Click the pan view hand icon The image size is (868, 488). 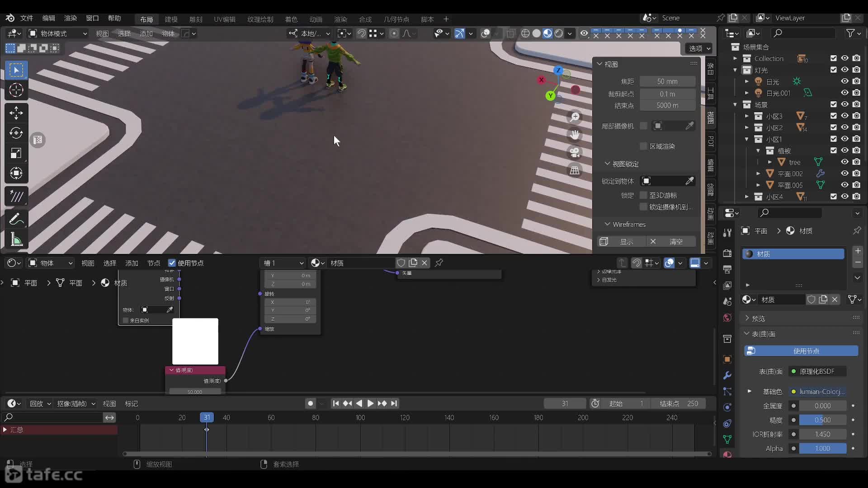click(x=575, y=135)
